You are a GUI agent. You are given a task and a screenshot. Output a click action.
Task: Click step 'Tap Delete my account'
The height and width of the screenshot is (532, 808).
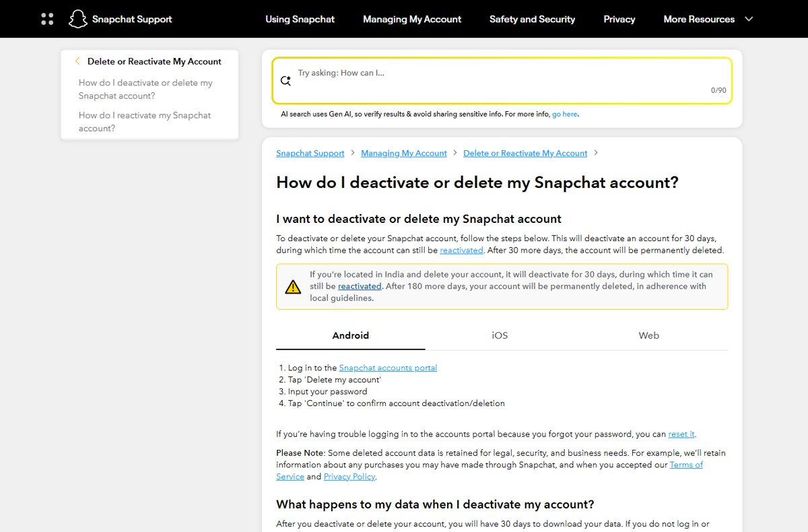click(x=334, y=380)
